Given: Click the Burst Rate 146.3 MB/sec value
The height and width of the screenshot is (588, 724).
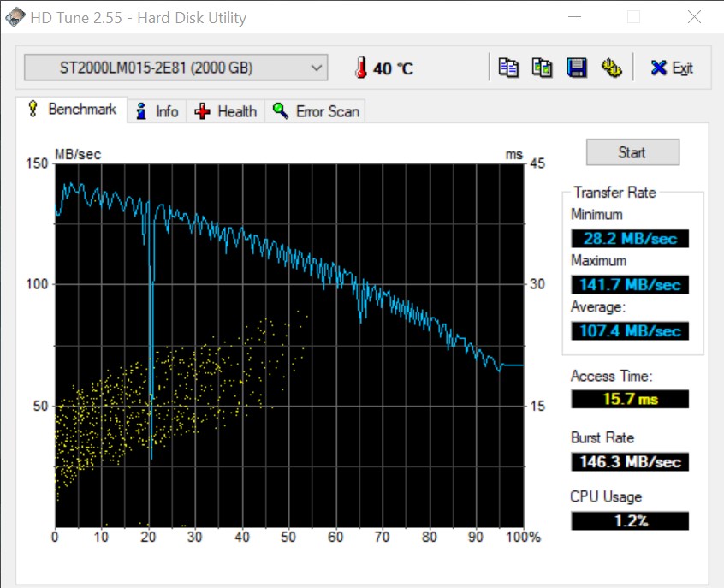Looking at the screenshot, I should 629,461.
